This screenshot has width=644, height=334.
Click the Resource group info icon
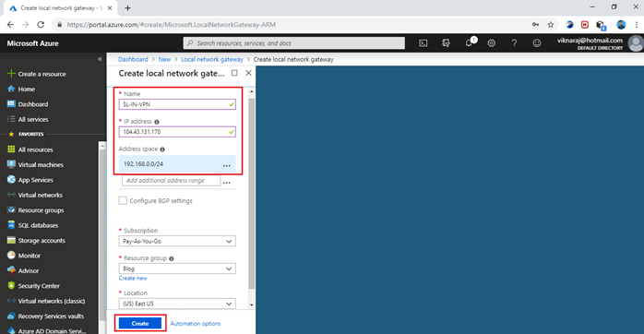click(172, 259)
